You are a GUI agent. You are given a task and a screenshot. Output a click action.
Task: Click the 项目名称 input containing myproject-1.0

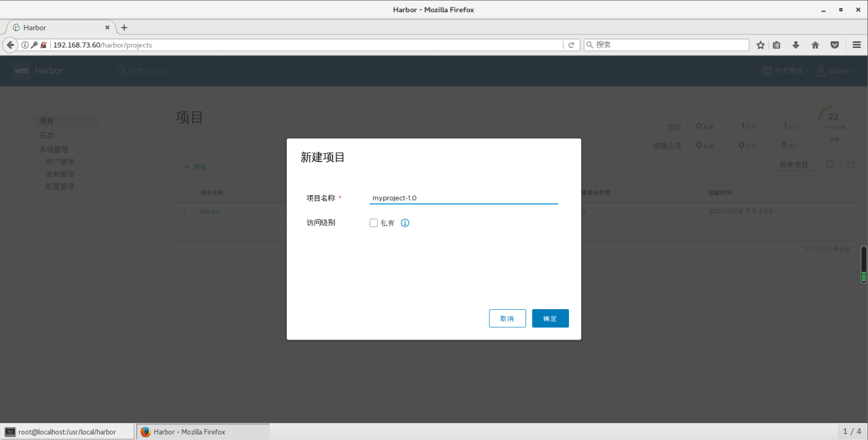point(463,198)
